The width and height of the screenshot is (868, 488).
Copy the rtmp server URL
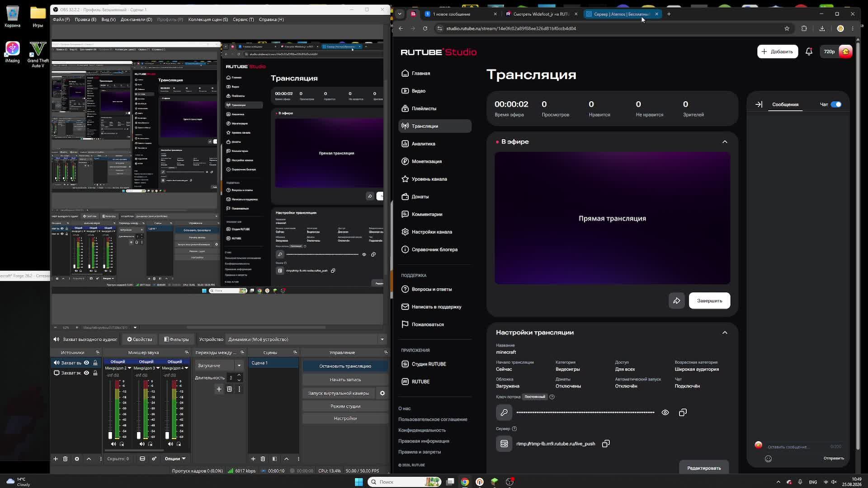coord(606,444)
